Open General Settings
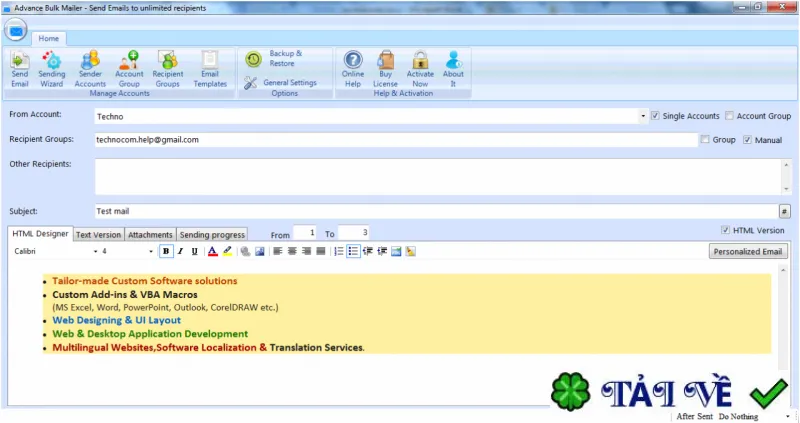The image size is (800, 423). tap(281, 83)
